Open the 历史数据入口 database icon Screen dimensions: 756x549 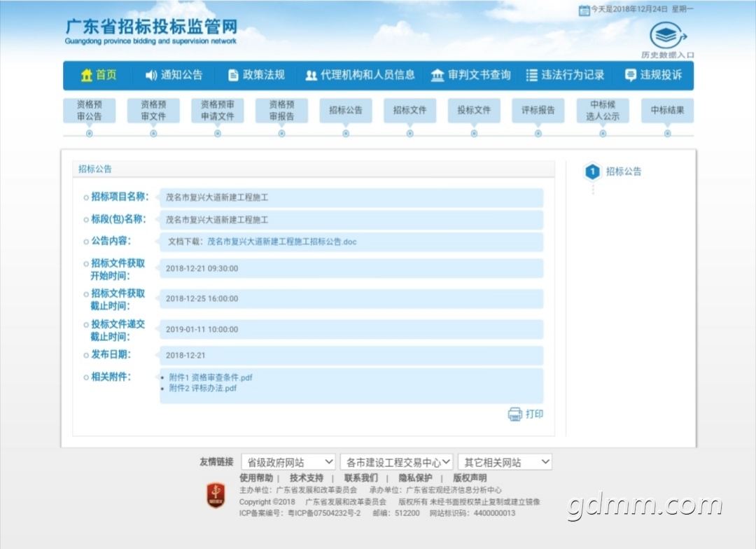point(668,36)
